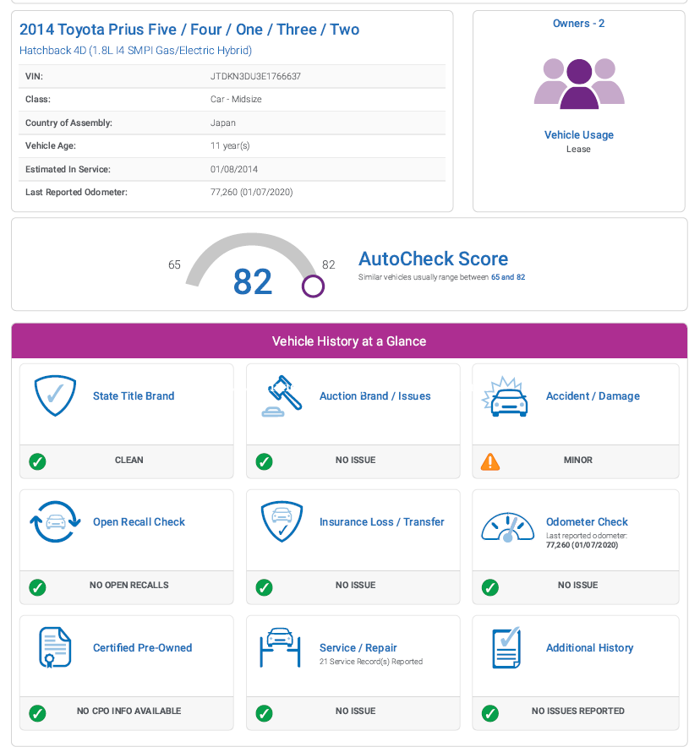
Task: Click the 'Japan' country of assembly value
Action: tap(223, 123)
